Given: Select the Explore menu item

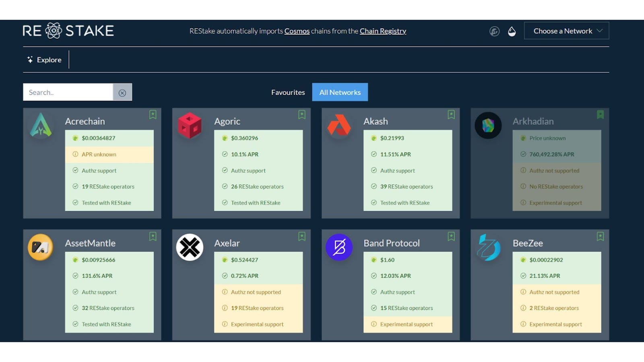Looking at the screenshot, I should click(44, 60).
